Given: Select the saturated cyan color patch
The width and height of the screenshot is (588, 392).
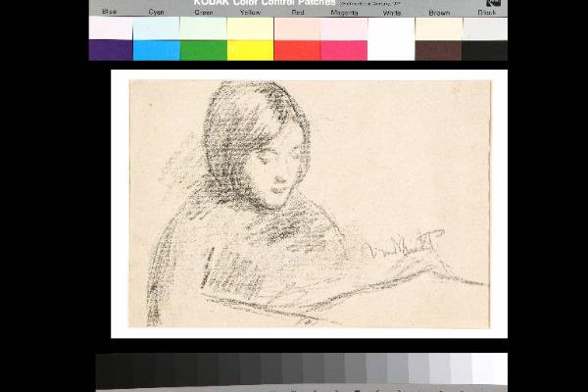Looking at the screenshot, I should [156, 50].
